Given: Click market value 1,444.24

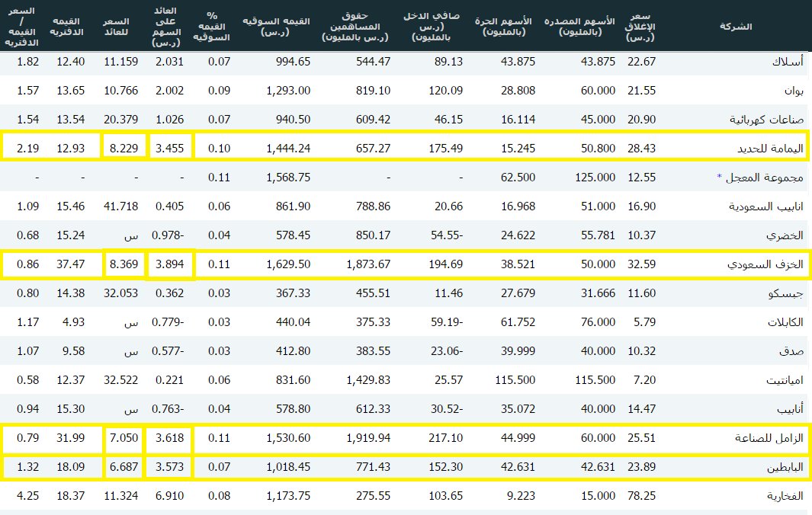Looking at the screenshot, I should click(288, 149).
